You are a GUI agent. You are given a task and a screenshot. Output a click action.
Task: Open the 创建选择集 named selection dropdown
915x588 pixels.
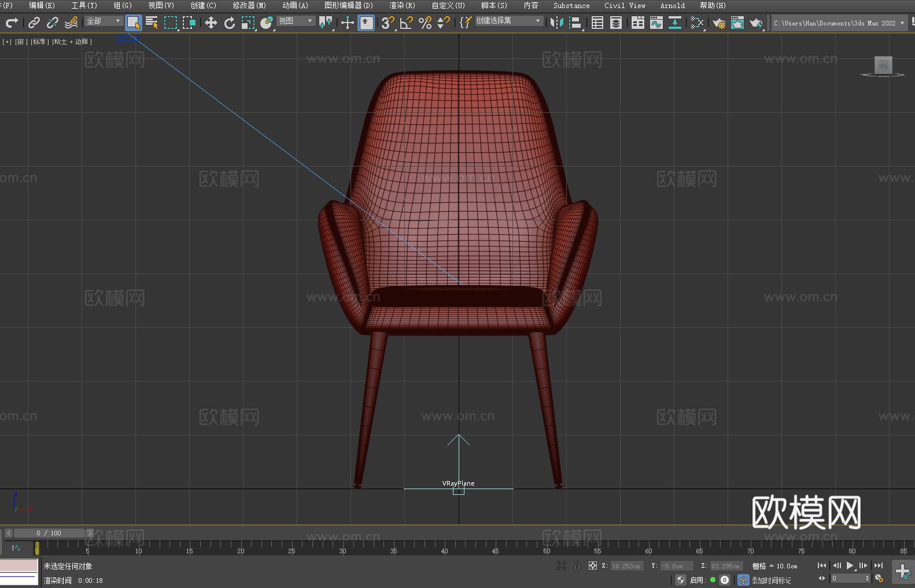pos(509,21)
